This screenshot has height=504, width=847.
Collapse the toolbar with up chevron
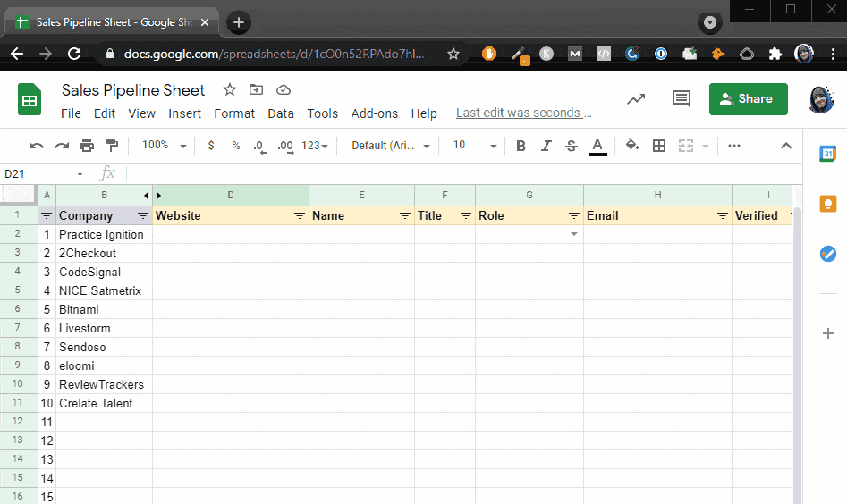point(786,146)
